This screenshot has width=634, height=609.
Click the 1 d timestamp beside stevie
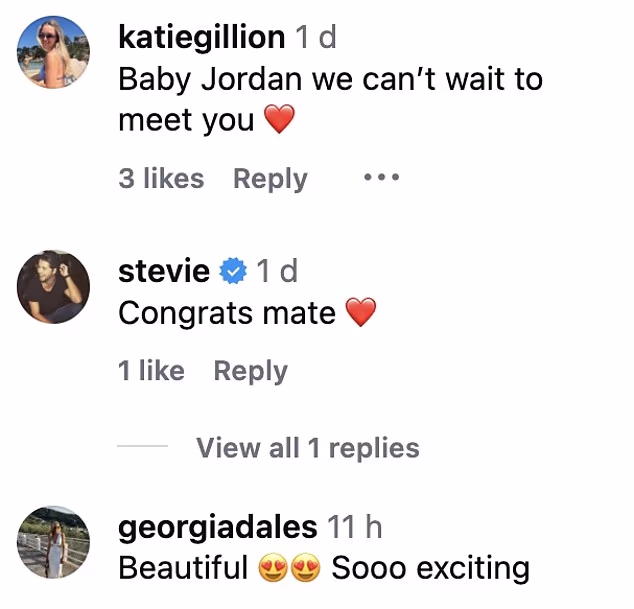tap(277, 271)
